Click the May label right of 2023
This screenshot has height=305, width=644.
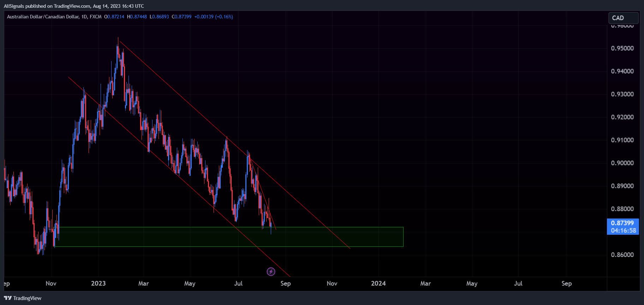pos(190,283)
